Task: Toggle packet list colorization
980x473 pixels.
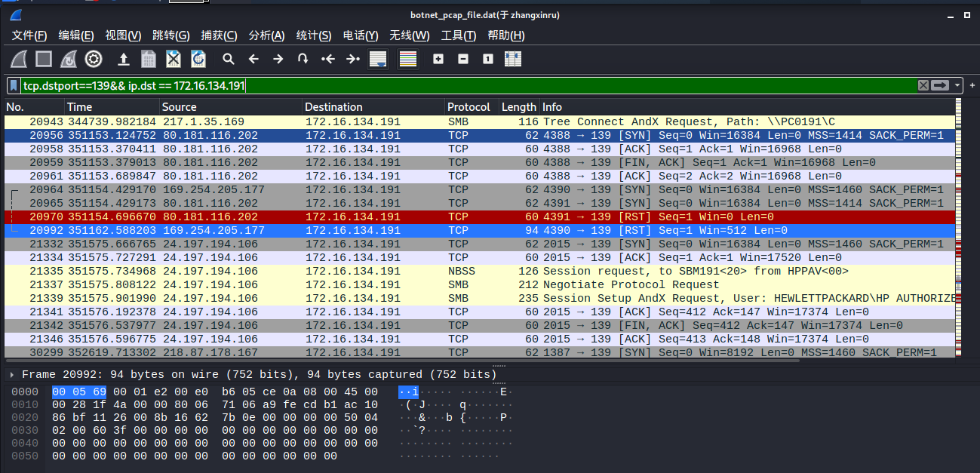Action: tap(408, 59)
